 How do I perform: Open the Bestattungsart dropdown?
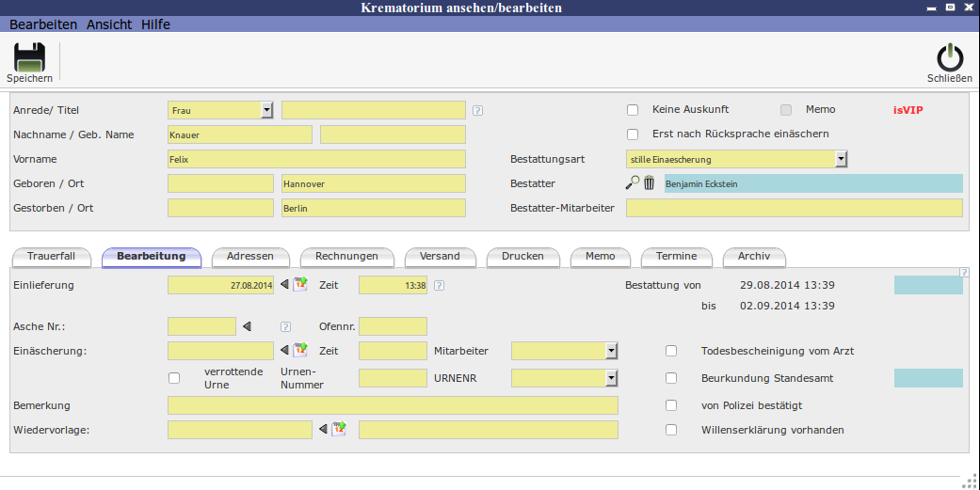pyautogui.click(x=841, y=159)
